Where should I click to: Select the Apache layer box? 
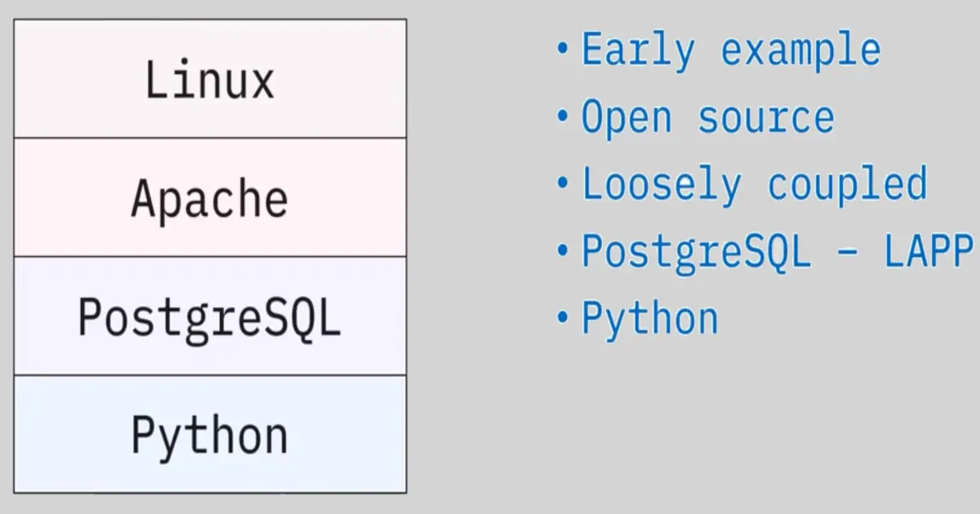tap(210, 198)
